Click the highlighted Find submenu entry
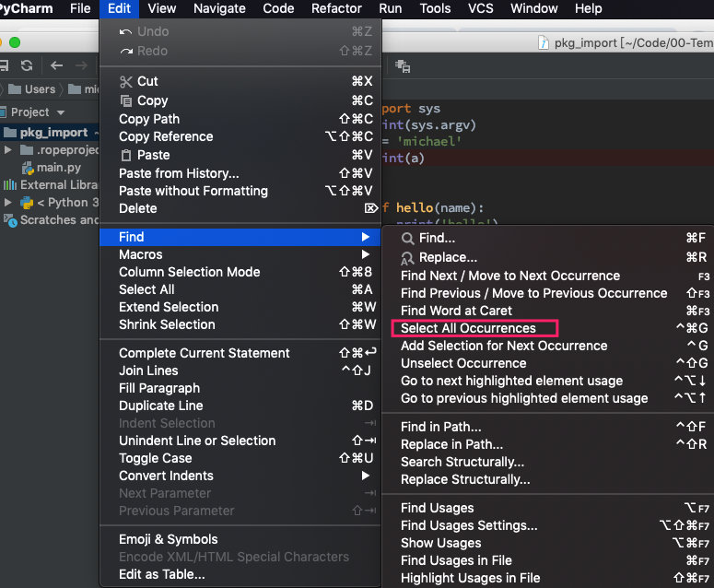The image size is (714, 588). pyautogui.click(x=240, y=237)
